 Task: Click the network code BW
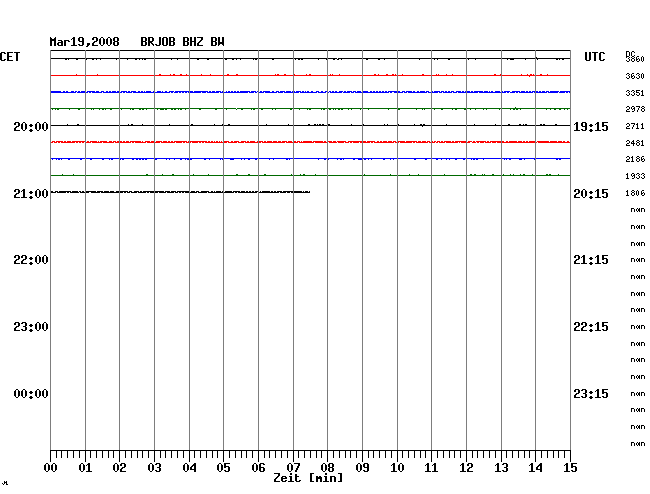tap(217, 42)
